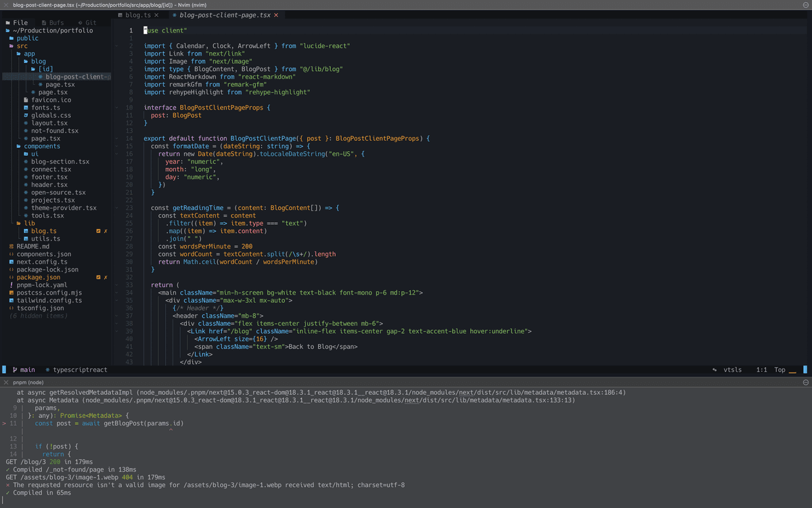Close the pnpm node terminal tab
The image size is (812, 508).
coord(6,382)
